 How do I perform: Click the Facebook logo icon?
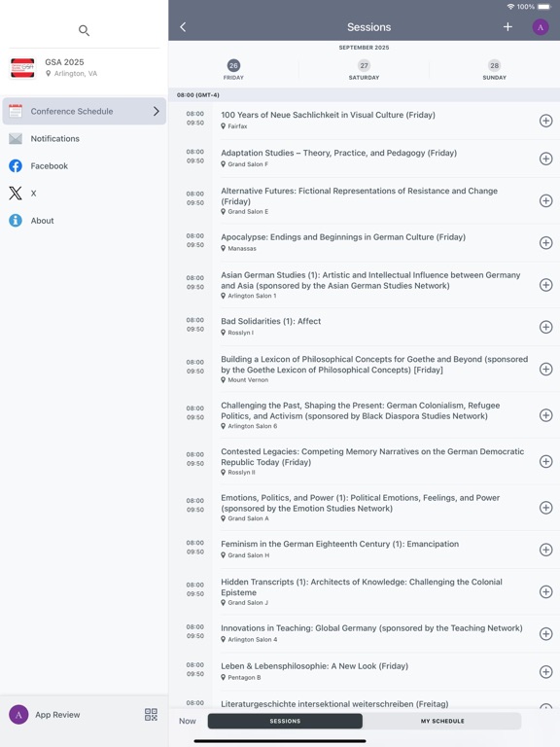[16, 165]
